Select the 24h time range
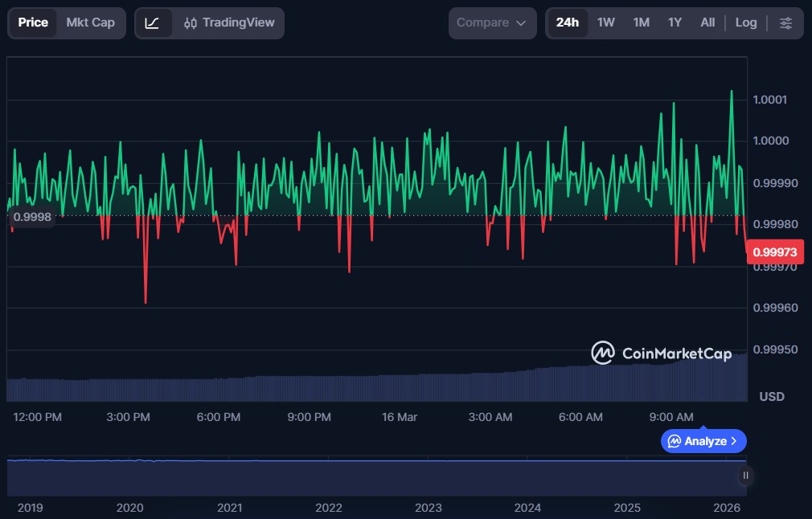 click(567, 22)
